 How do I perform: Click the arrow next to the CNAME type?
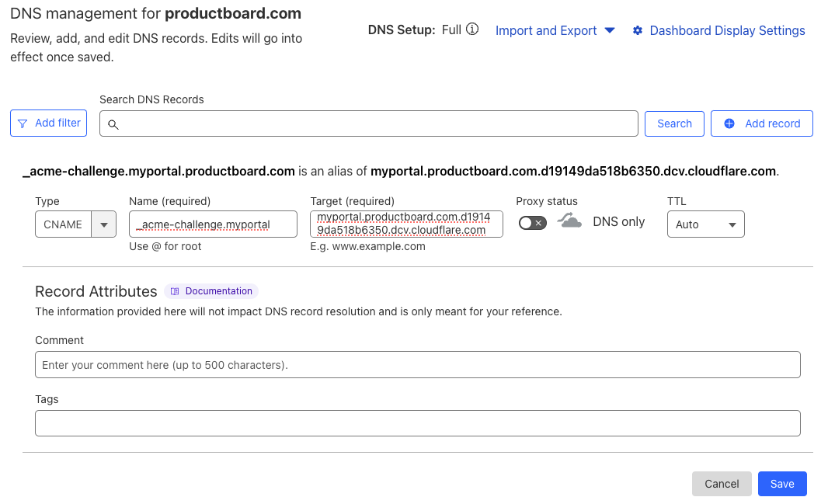click(x=104, y=224)
